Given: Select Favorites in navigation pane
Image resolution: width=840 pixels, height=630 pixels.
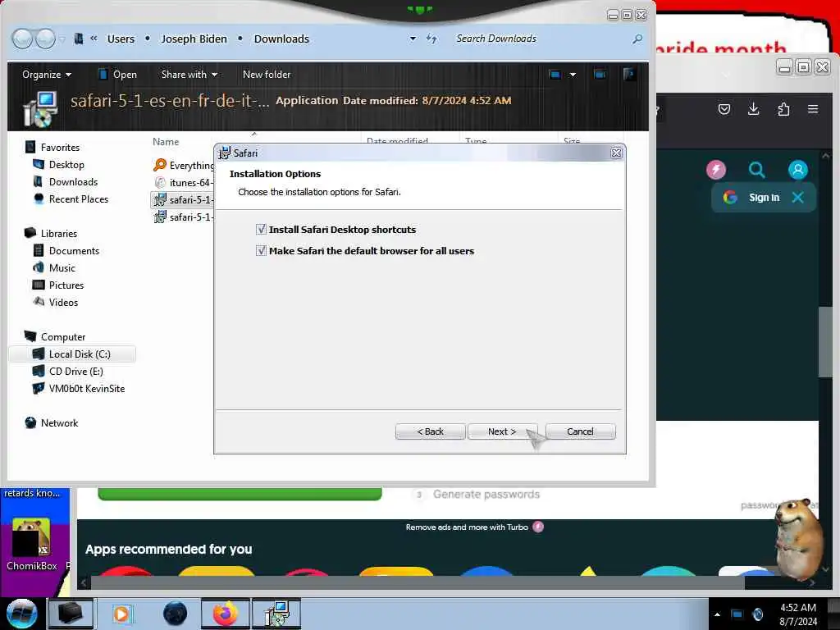Looking at the screenshot, I should tap(52, 148).
